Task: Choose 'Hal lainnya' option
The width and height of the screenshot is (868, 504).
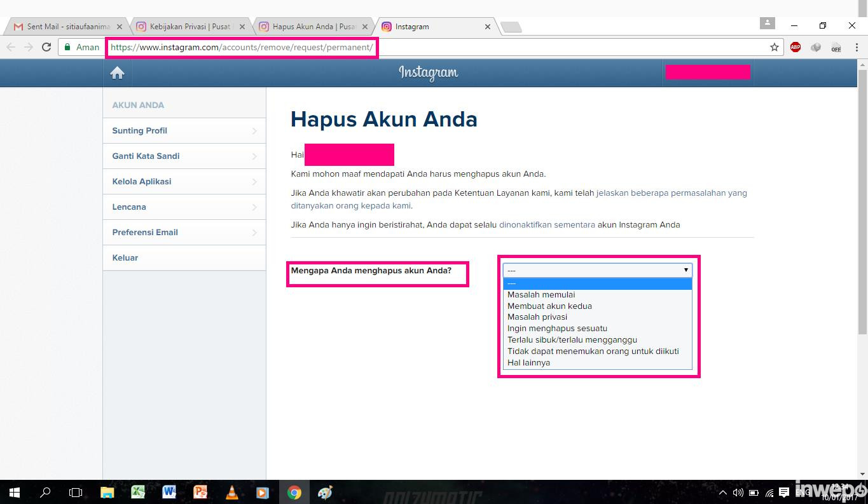Action: [597, 362]
